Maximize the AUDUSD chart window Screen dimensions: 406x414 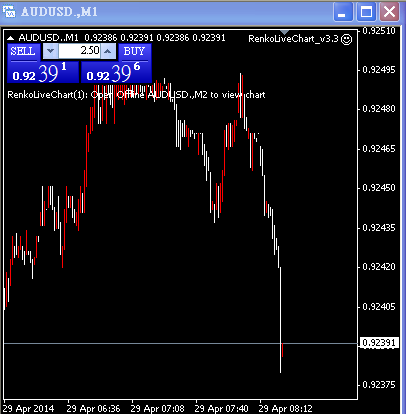(x=366, y=12)
